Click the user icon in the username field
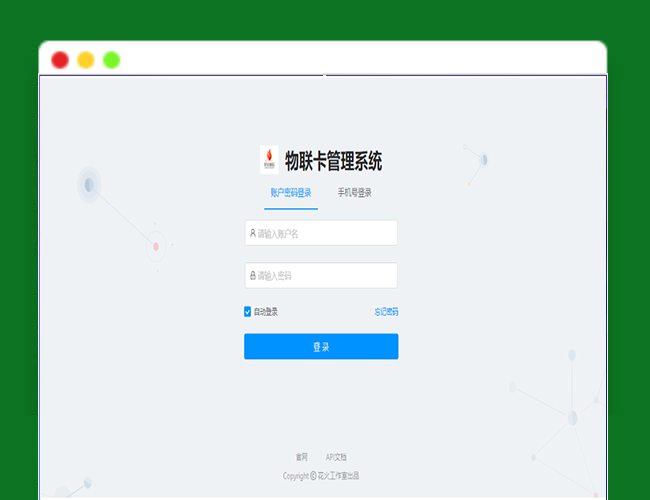 [x=252, y=233]
